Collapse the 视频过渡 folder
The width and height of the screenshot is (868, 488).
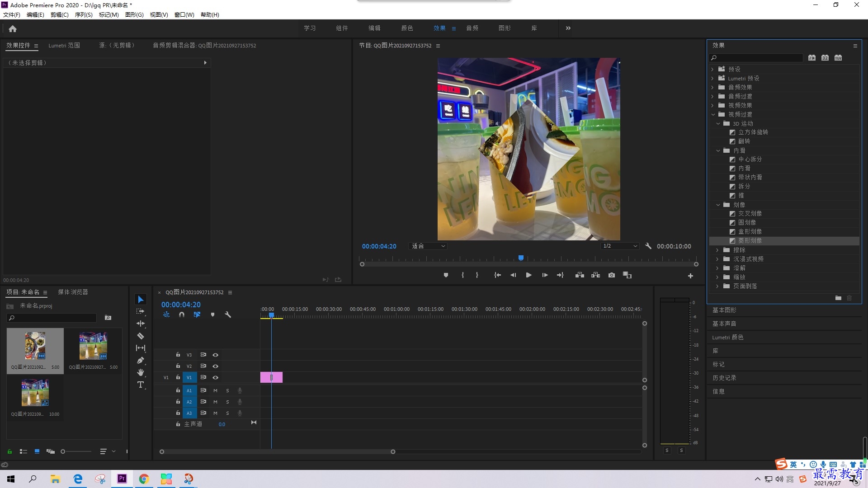coord(713,114)
